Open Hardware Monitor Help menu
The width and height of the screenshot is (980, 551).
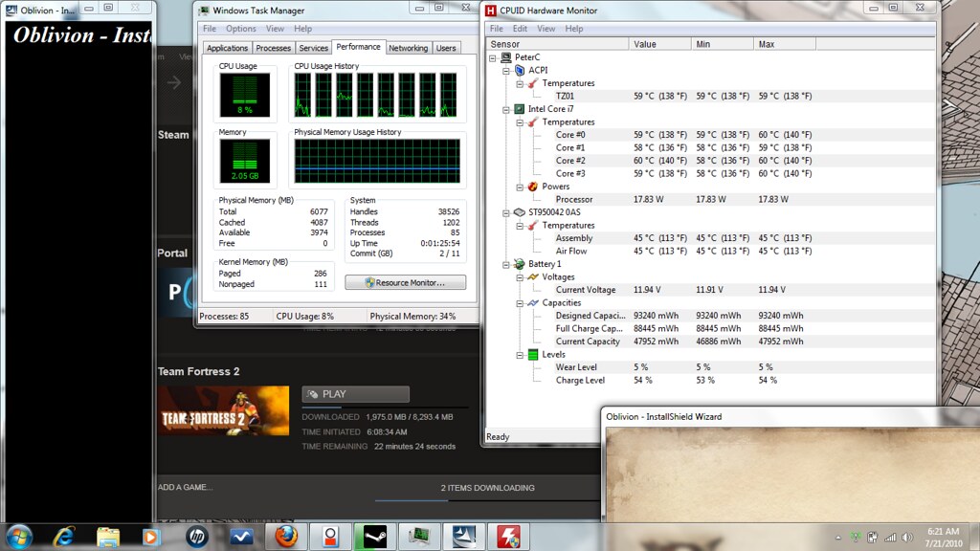[x=574, y=29]
